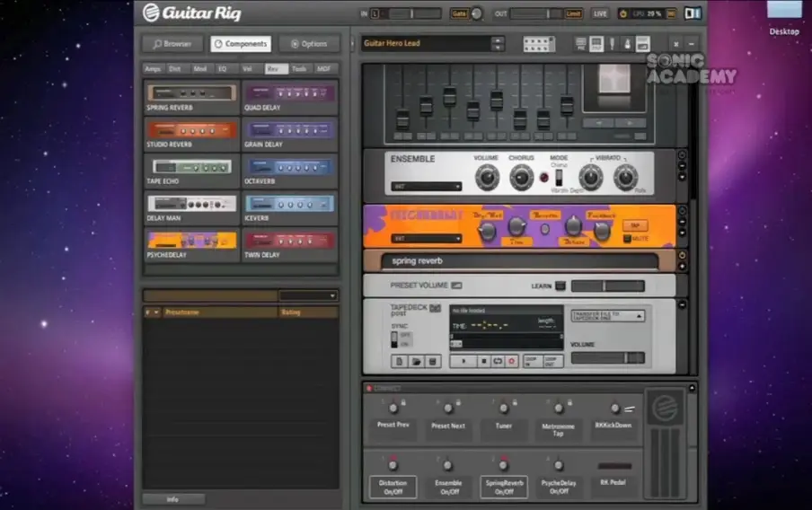Toggle the Tapedeck Sync switch
This screenshot has height=510, width=812.
point(394,339)
